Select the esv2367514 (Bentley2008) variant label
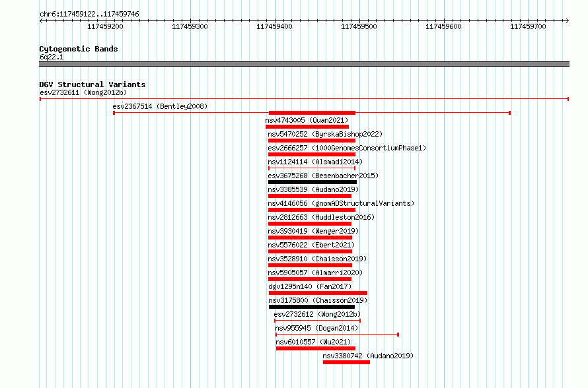This screenshot has width=588, height=388. pyautogui.click(x=160, y=106)
